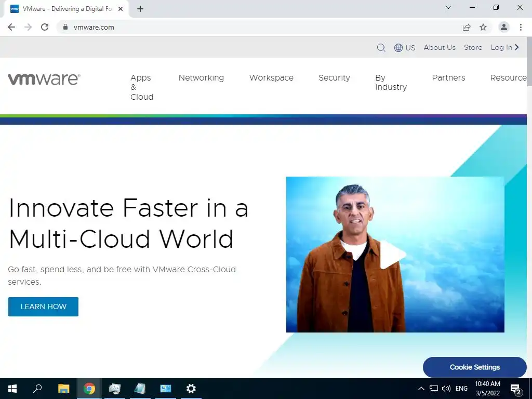Open the Resources menu
Image resolution: width=532 pixels, height=399 pixels.
508,78
